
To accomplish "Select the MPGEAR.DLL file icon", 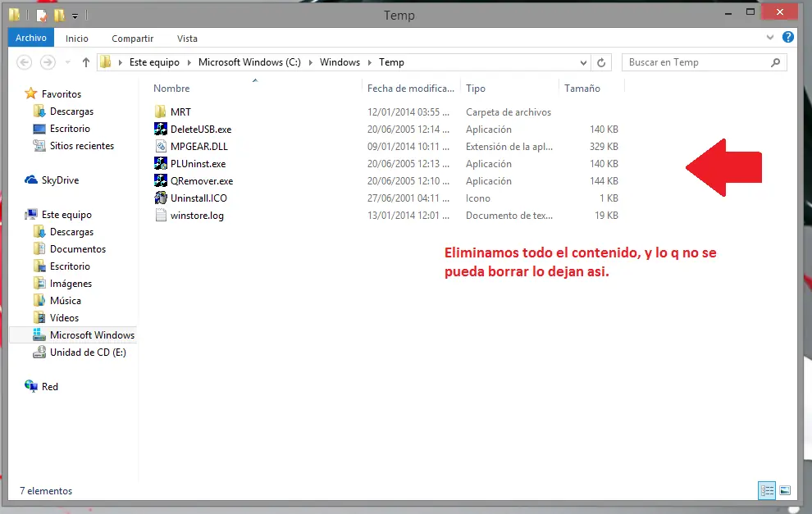I will [x=161, y=147].
